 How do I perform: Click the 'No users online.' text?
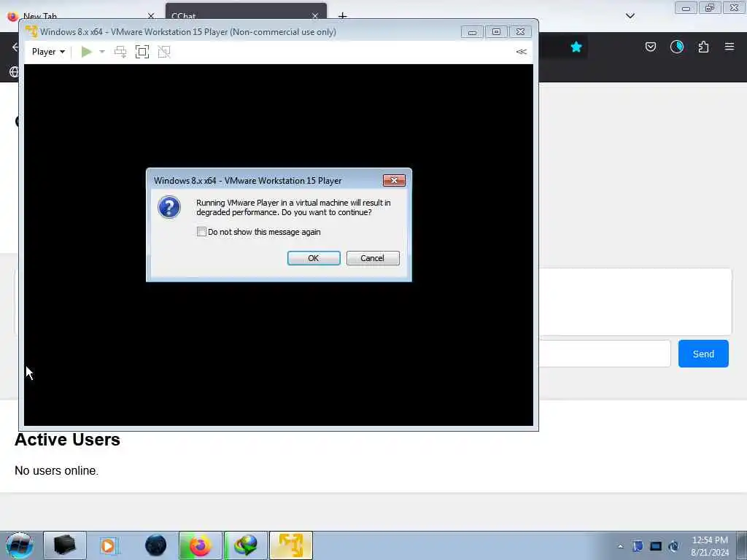click(57, 470)
